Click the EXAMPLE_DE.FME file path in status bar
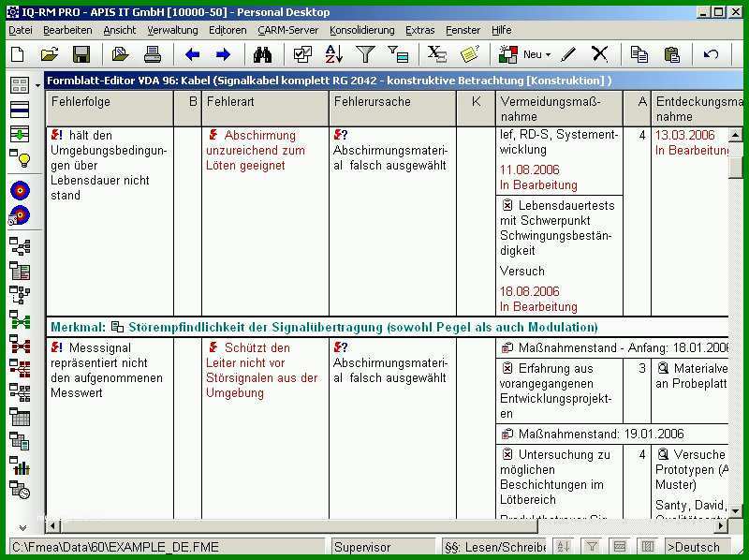 167,547
